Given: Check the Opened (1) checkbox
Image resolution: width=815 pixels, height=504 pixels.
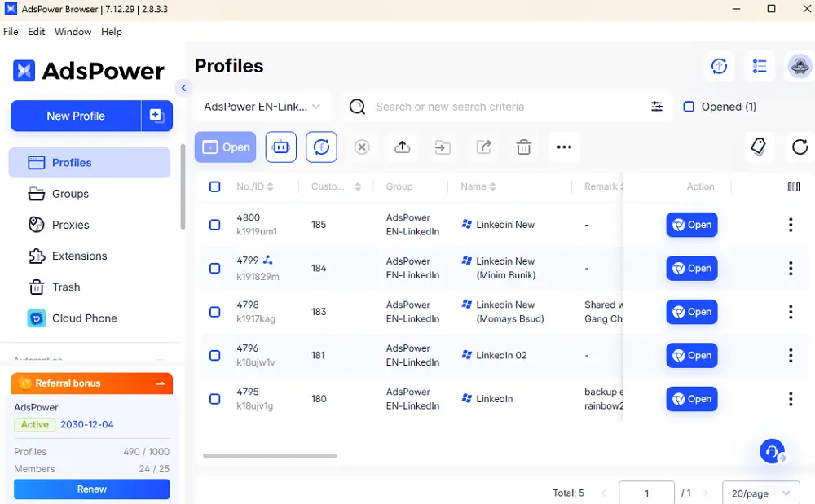Looking at the screenshot, I should tap(689, 106).
